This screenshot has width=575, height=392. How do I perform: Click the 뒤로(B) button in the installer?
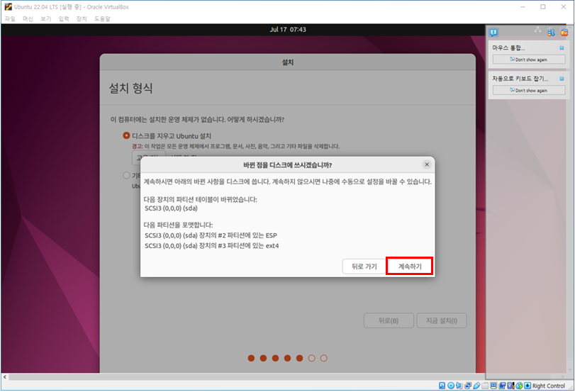coord(389,320)
